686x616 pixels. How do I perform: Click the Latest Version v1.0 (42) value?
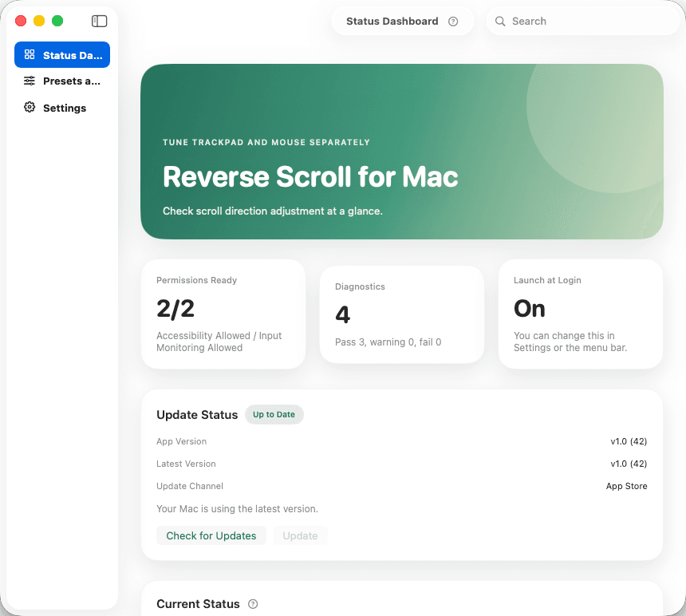(629, 464)
